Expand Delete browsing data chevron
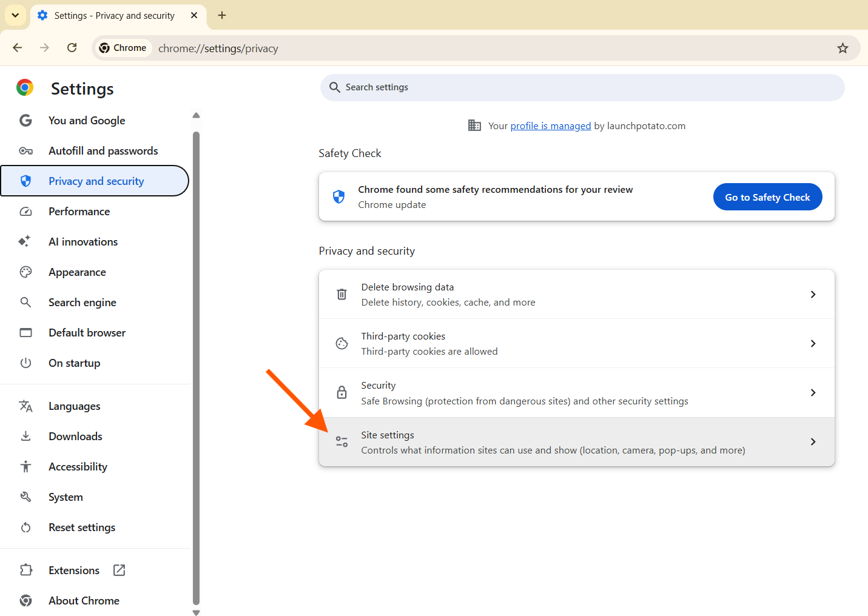868x616 pixels. tap(813, 295)
